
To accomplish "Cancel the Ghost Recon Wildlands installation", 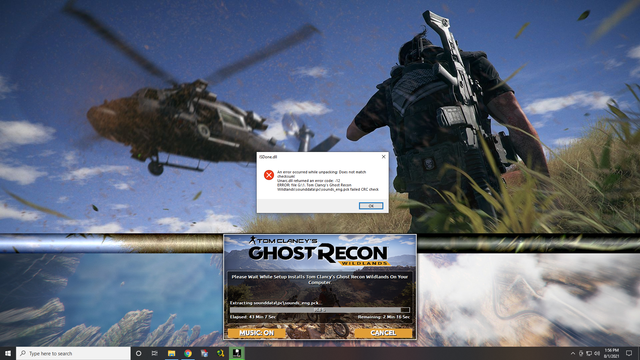I will pyautogui.click(x=383, y=333).
